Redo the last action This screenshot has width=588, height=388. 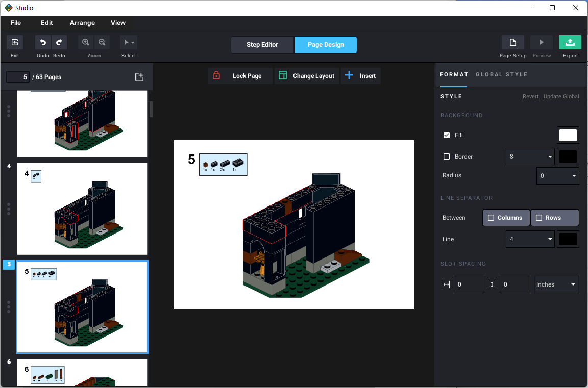point(59,42)
